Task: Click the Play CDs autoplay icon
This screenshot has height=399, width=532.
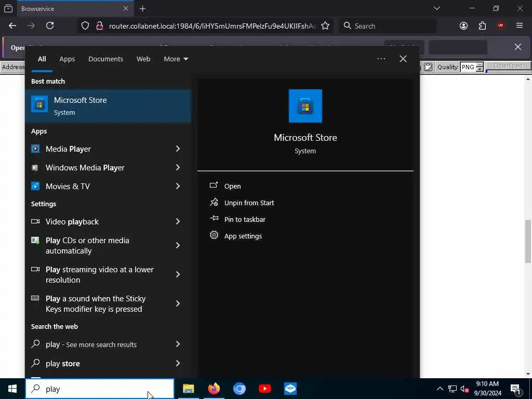Action: pyautogui.click(x=35, y=240)
